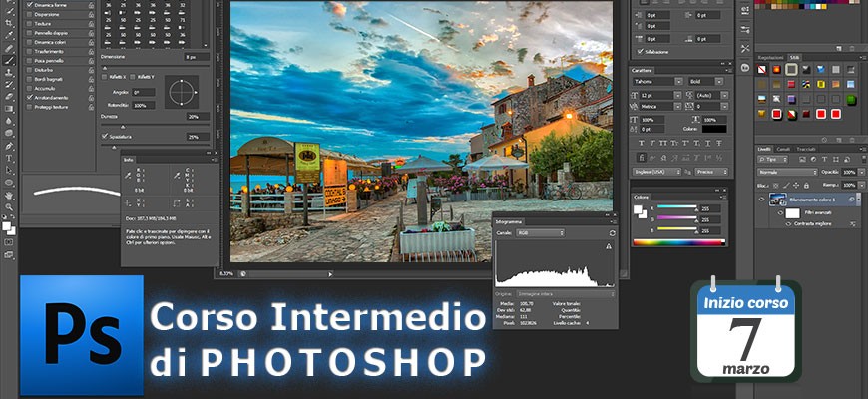Click the histogram cache warning triangle
This screenshot has height=399, width=868.
[x=609, y=246]
